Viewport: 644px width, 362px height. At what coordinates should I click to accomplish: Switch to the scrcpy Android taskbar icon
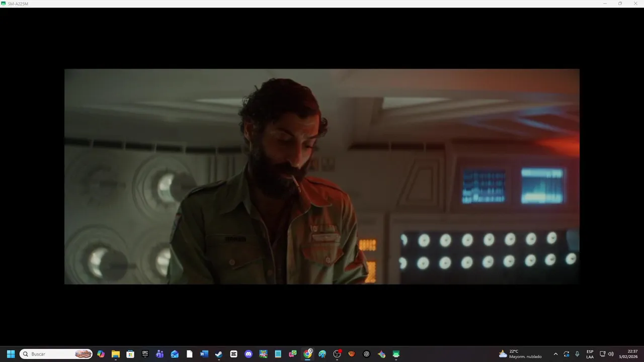[396, 354]
